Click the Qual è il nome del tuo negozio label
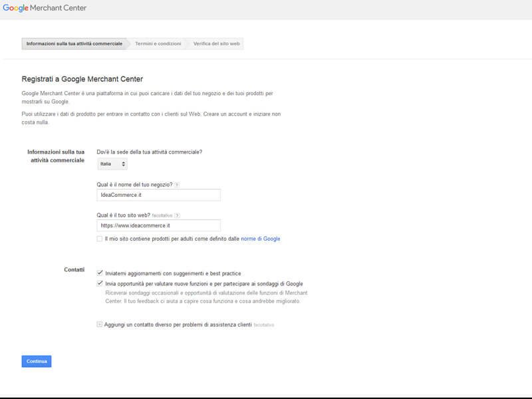532x399 pixels. (134, 185)
